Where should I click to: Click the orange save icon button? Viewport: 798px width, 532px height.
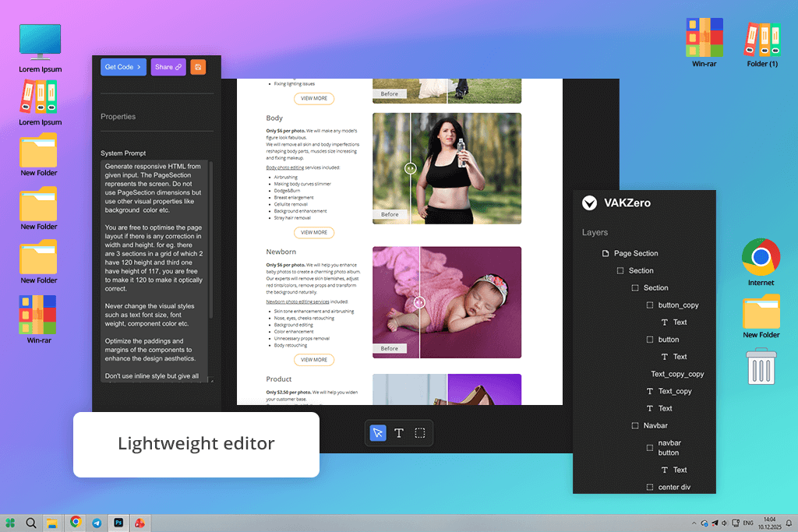tap(198, 67)
